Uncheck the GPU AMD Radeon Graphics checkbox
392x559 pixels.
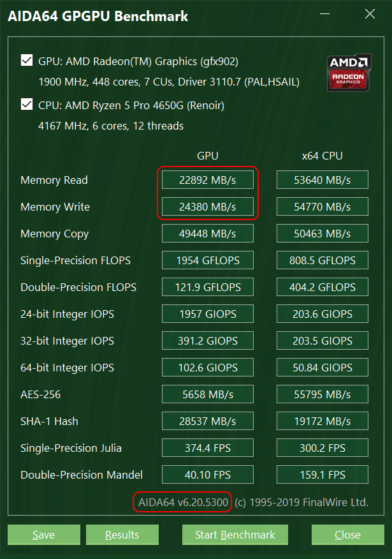pos(27,61)
